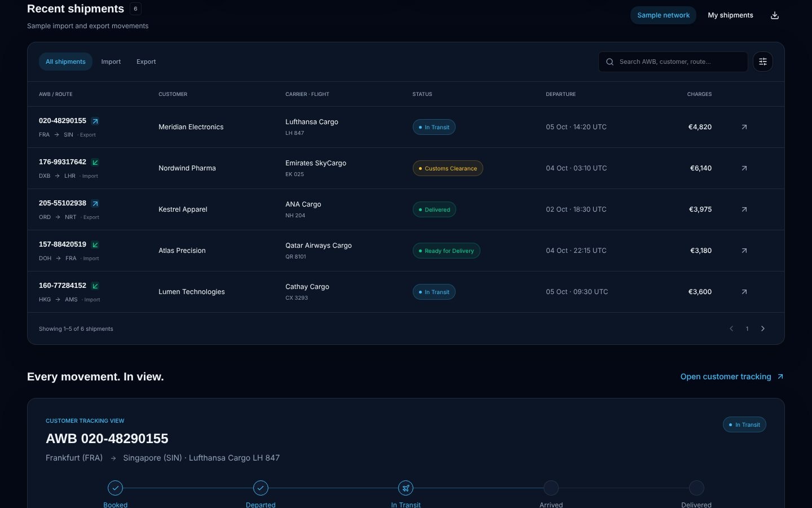Click the Arrived step marker
This screenshot has height=508, width=812.
coord(551,488)
